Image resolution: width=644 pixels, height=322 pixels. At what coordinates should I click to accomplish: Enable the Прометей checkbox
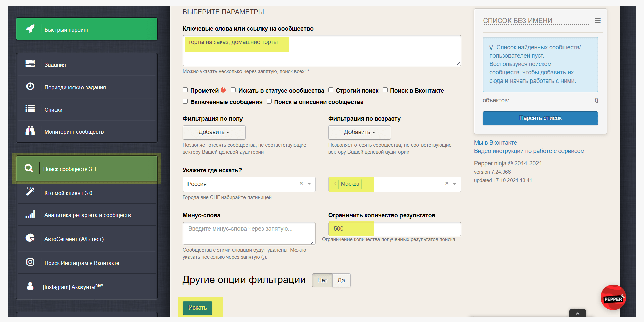pyautogui.click(x=185, y=90)
